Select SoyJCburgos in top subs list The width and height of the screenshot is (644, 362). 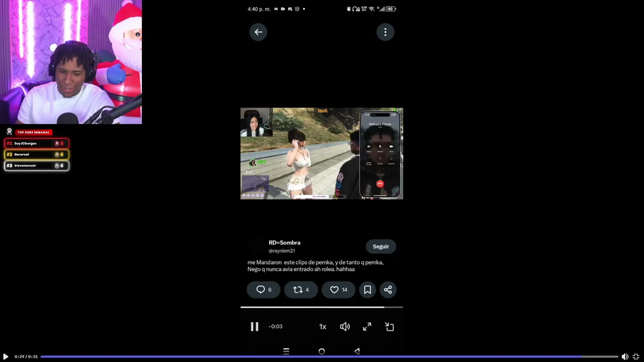click(x=37, y=143)
